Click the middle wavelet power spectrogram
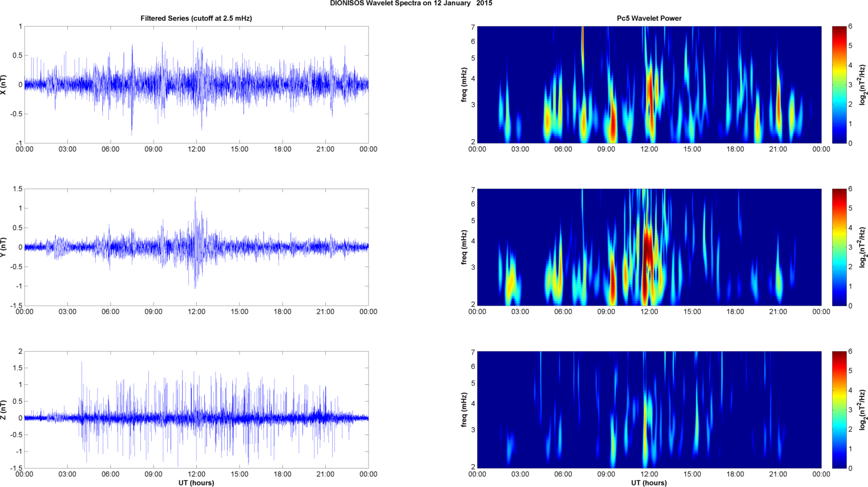Screen dimensions: 868x487 click(x=649, y=247)
